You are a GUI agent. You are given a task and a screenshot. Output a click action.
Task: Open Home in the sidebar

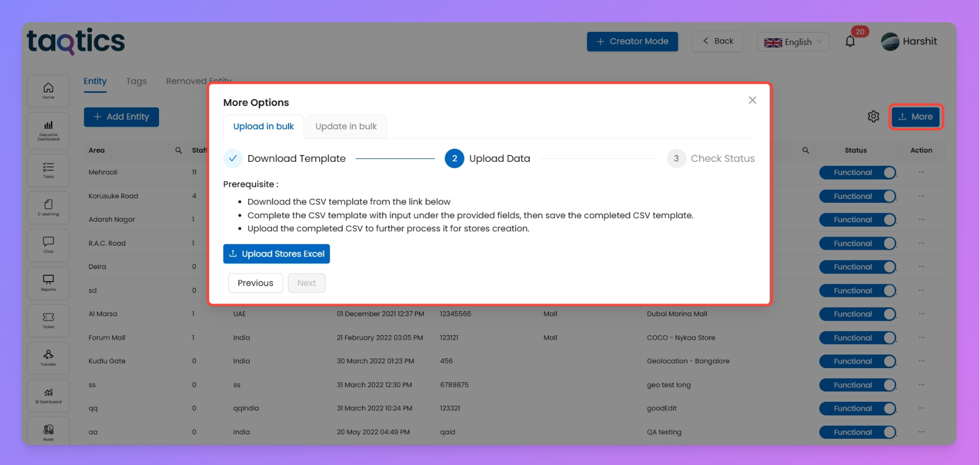pos(48,91)
